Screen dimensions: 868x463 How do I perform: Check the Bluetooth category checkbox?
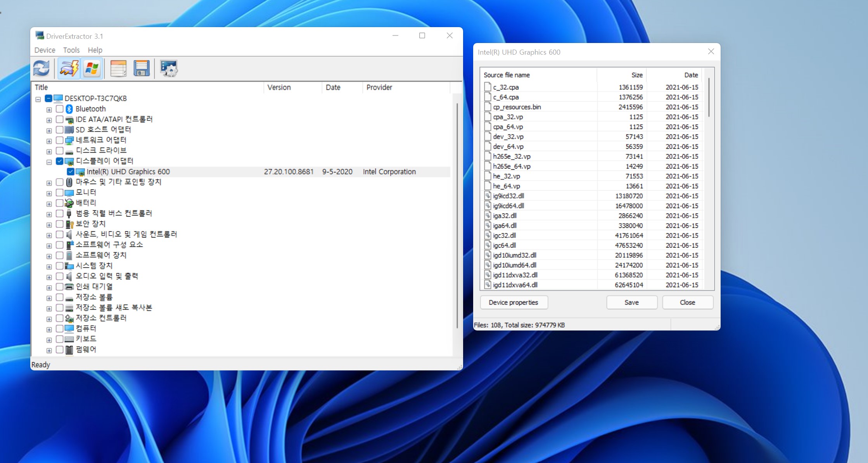pyautogui.click(x=59, y=108)
